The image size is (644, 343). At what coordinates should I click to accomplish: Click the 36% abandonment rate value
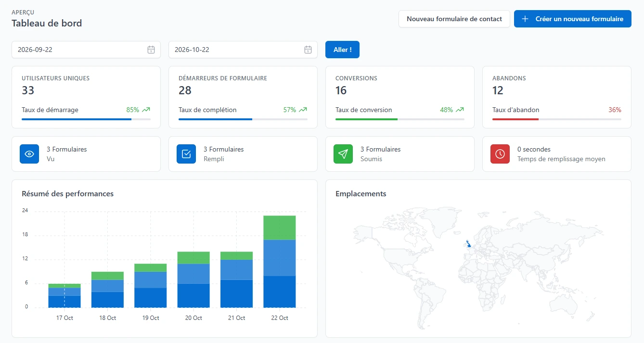615,110
